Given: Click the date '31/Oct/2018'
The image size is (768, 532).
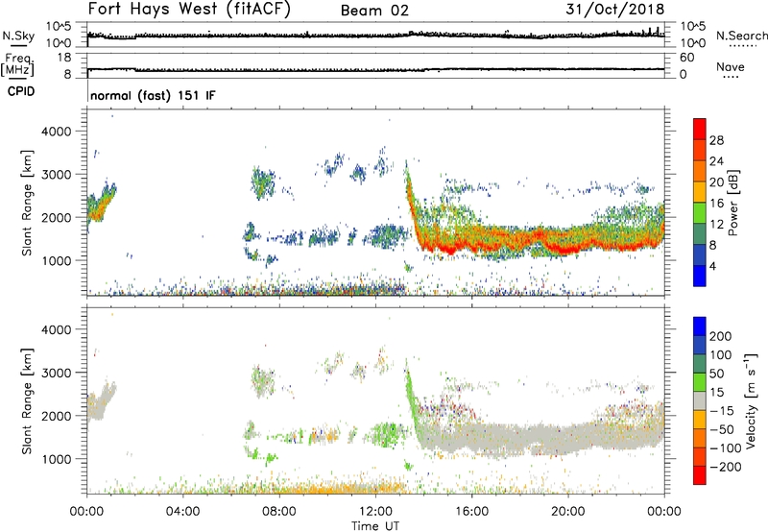Looking at the screenshot, I should tap(615, 9).
